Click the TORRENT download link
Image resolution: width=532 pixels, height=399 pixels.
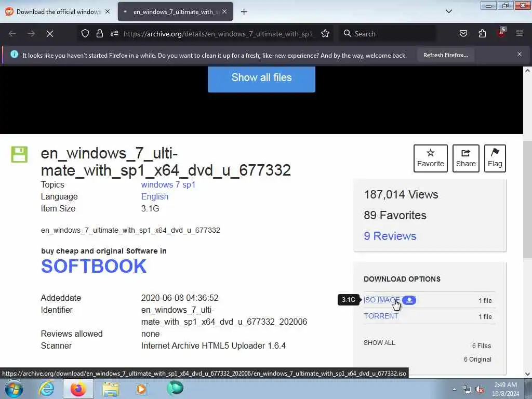coord(381,316)
